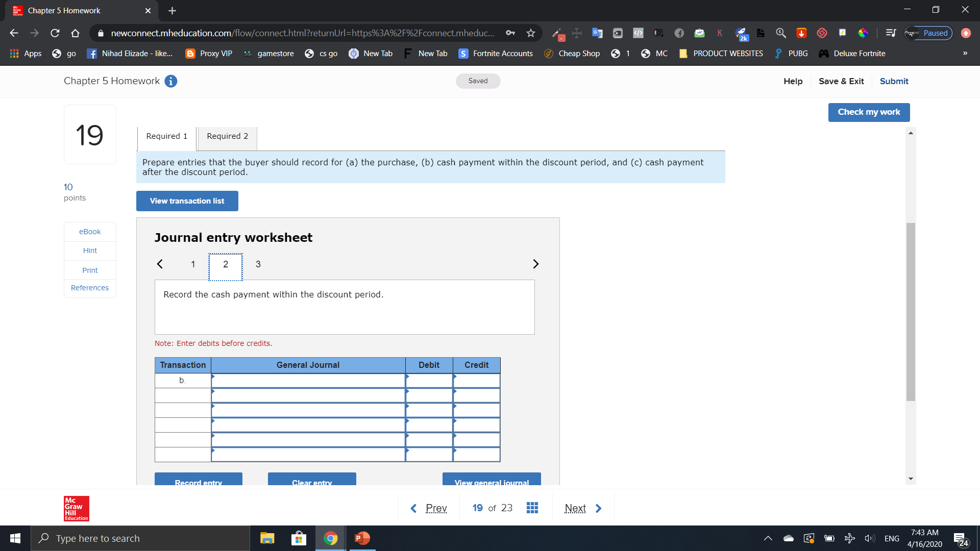Screen dimensions: 980x551
Task: Click the Google Translate extension icon
Action: click(597, 33)
